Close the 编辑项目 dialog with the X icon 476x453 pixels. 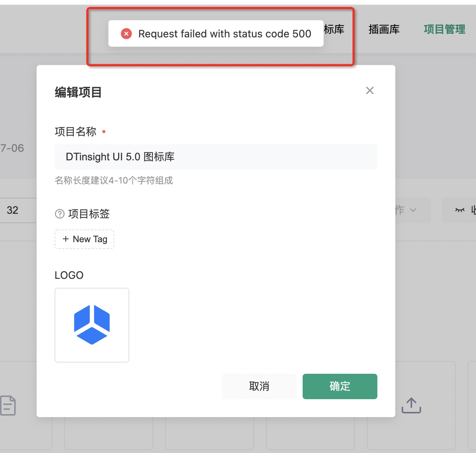(370, 90)
